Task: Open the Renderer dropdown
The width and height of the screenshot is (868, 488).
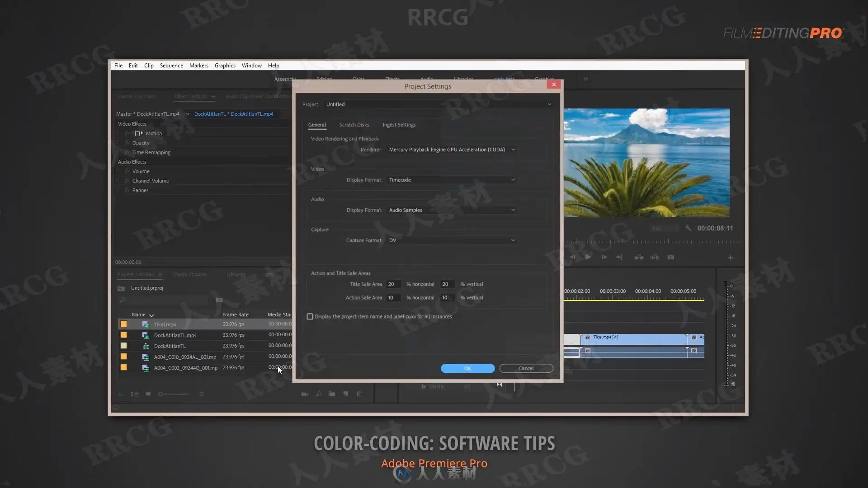Action: (452, 150)
